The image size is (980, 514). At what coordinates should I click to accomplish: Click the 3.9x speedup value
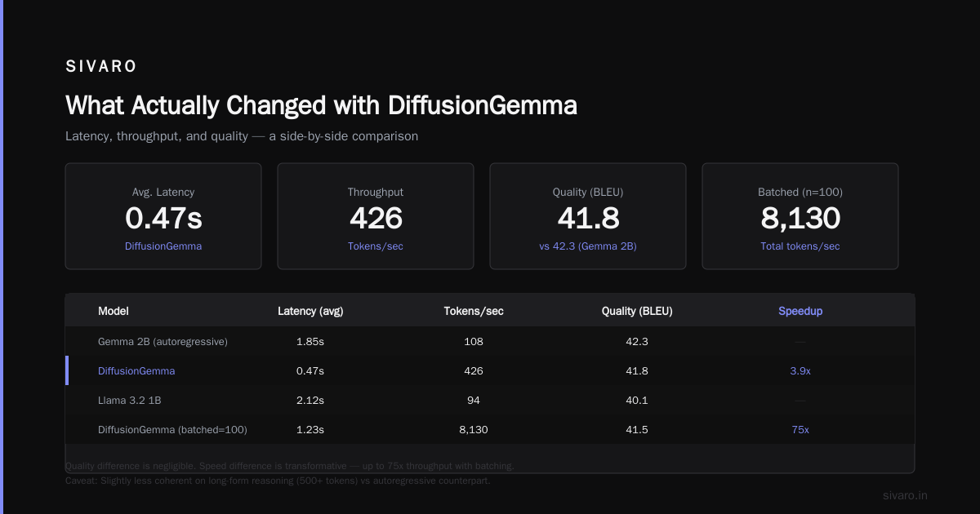(800, 370)
